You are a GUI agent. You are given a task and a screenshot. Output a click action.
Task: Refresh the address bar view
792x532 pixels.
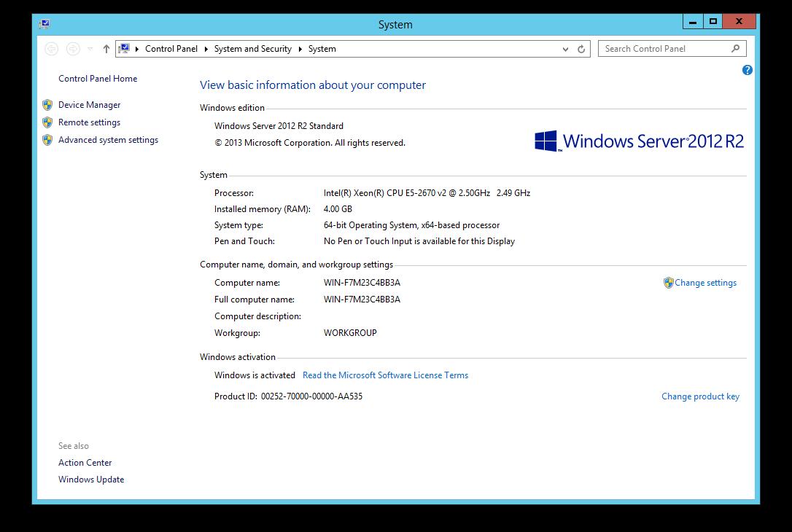[x=581, y=49]
